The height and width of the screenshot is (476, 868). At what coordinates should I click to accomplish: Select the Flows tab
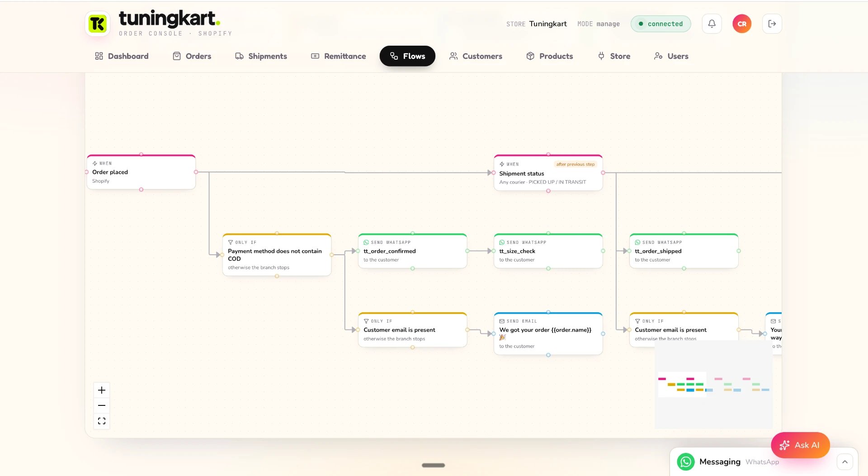coord(407,56)
